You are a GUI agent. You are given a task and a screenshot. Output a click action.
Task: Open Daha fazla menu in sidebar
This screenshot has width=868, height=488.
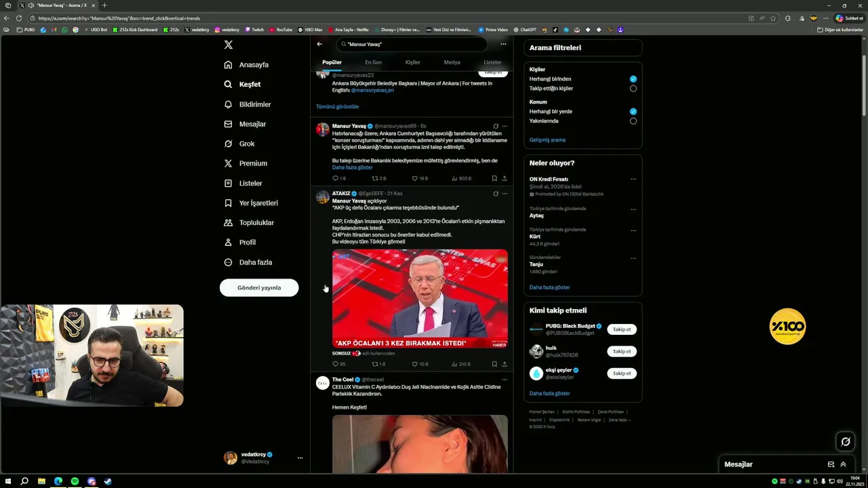pos(248,262)
